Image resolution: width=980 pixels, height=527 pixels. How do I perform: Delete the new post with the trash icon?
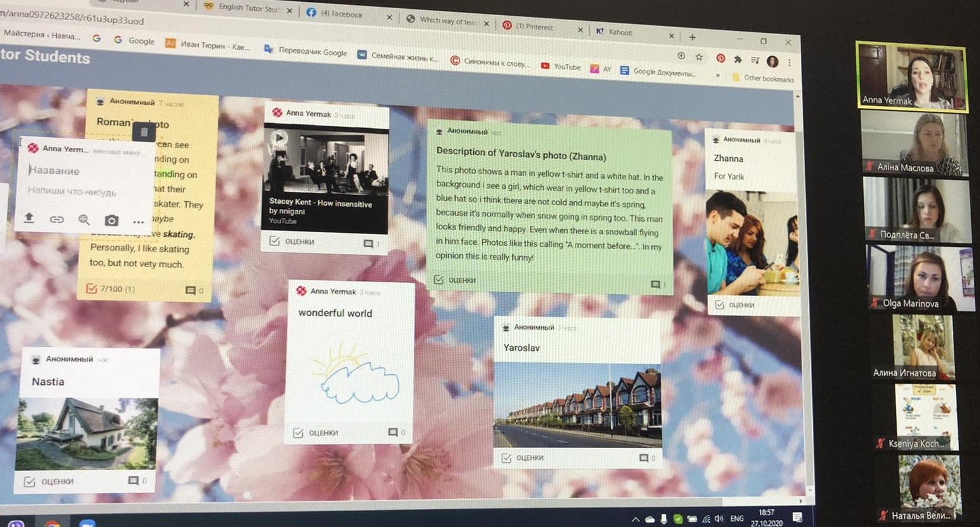tap(144, 132)
